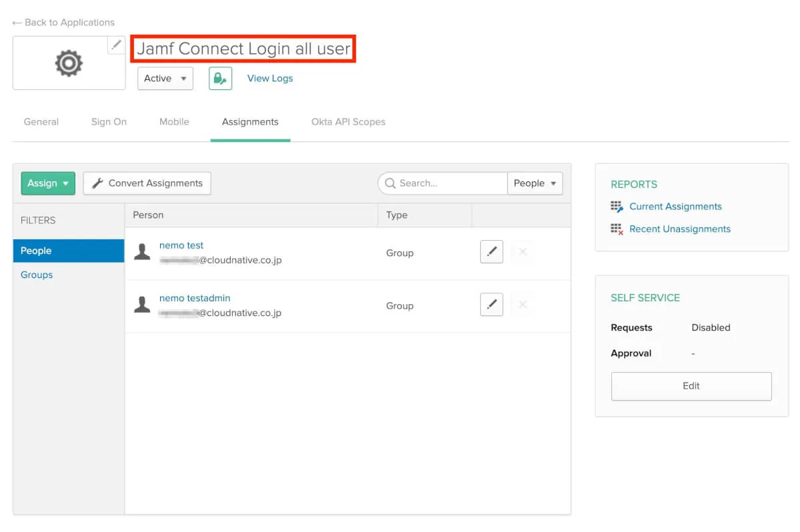Click the FILTERS label

pos(38,221)
